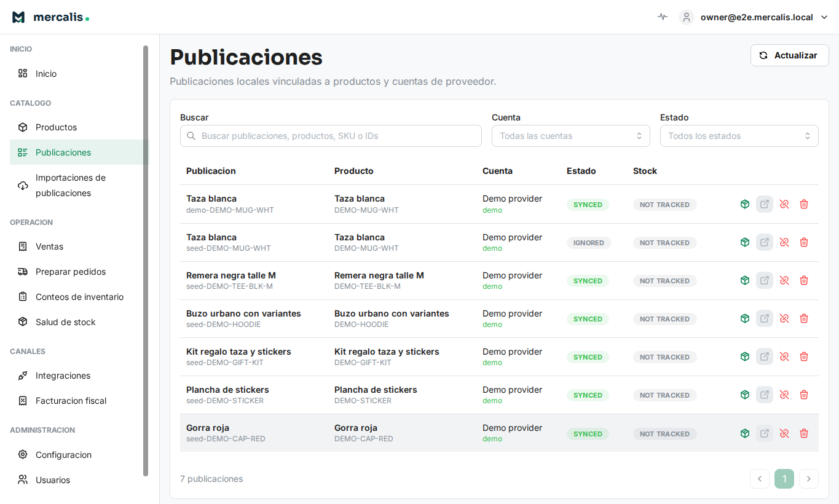Viewport: 839px width, 504px height.
Task: Open the Estado status filter dropdown
Action: [739, 136]
